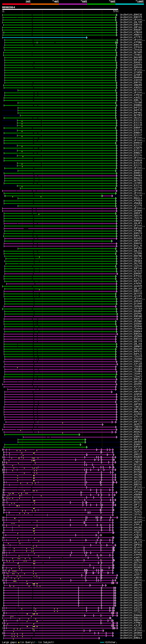Click hit label UniRef100_B9N0L9
Screen dimensions: 146x644
(131, 638)
